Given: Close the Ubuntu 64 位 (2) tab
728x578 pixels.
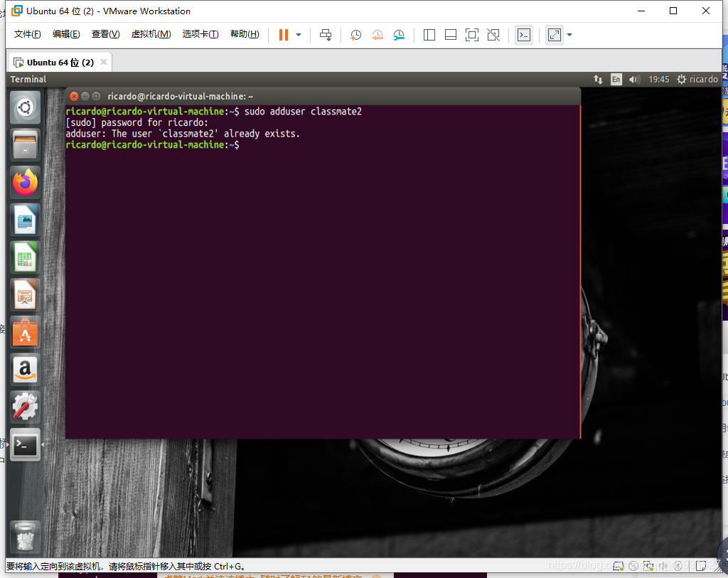Looking at the screenshot, I should point(104,62).
